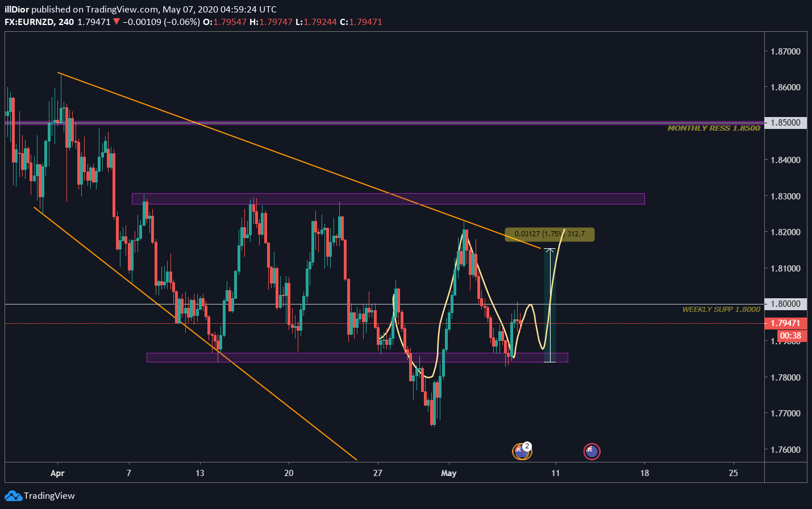Screen dimensions: 812x509
Task: Click the 240 timeframe label
Action: (x=66, y=22)
